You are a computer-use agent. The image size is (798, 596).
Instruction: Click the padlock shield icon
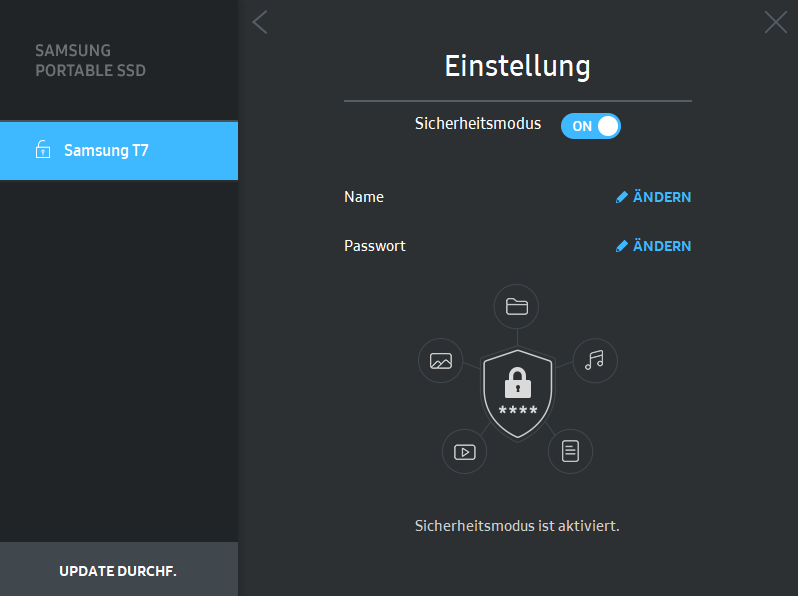pos(517,393)
